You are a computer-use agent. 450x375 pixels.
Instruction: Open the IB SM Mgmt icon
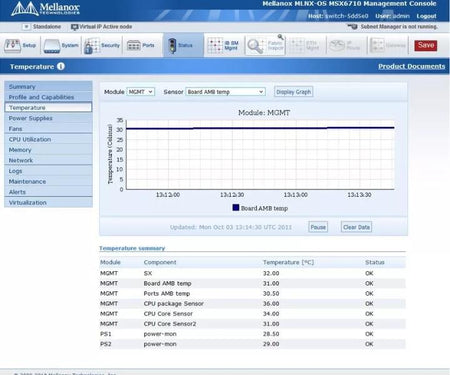[215, 46]
